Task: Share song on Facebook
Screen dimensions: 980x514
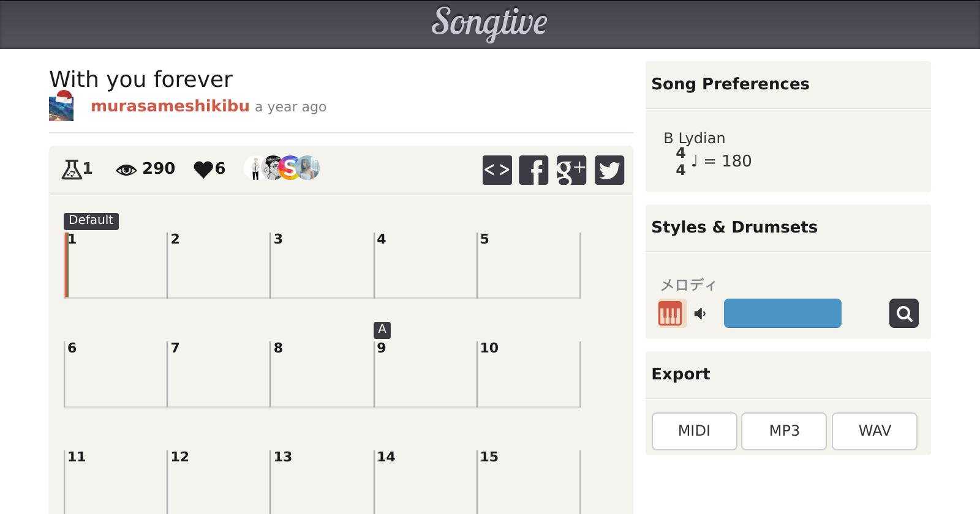Action: tap(533, 170)
